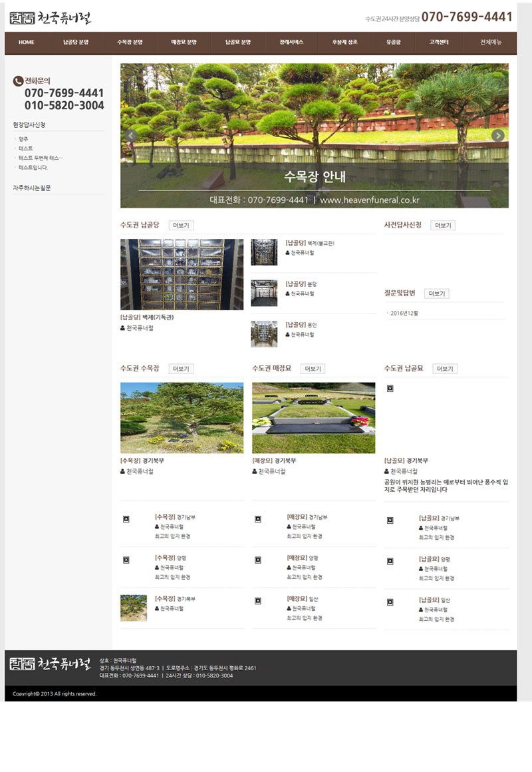Click 더보기 next to 질문및답변
This screenshot has height=772, width=532.
[x=436, y=293]
